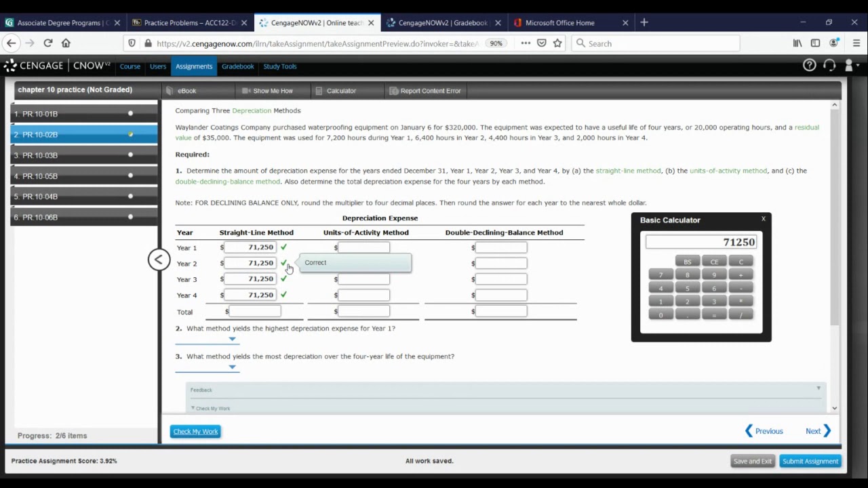
Task: Open the Calculator tool
Action: [336, 91]
